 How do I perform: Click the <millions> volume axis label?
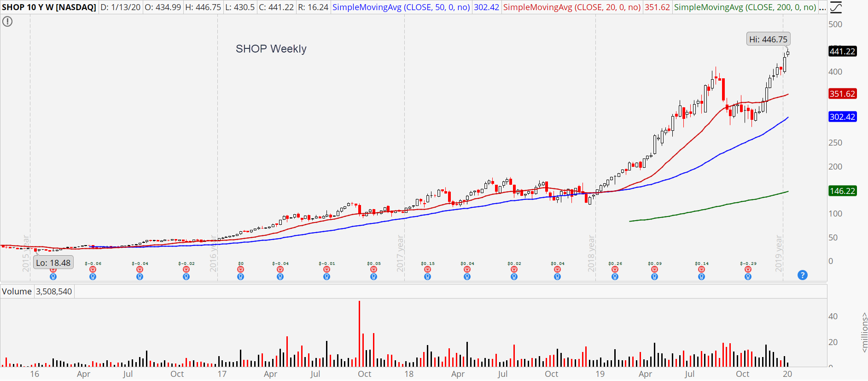[x=864, y=333]
